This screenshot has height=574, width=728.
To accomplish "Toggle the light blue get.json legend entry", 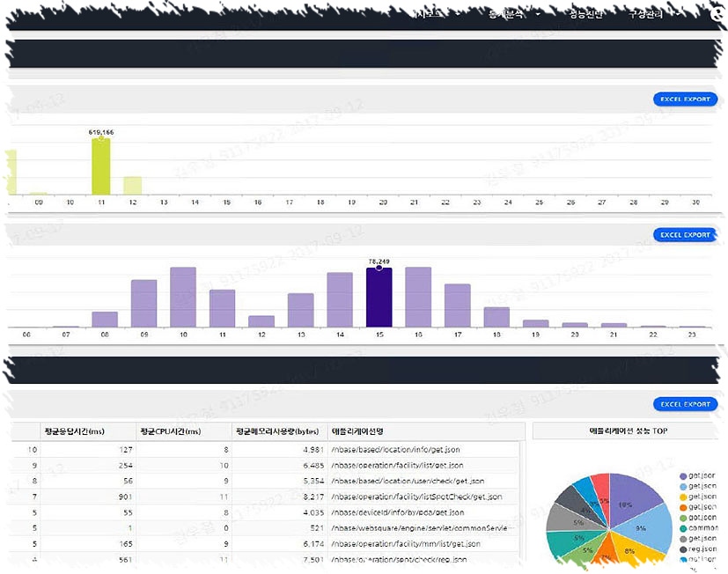I will coord(697,486).
